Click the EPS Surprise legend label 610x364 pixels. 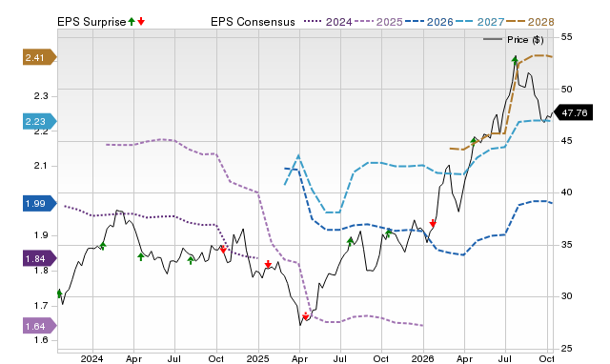91,22
